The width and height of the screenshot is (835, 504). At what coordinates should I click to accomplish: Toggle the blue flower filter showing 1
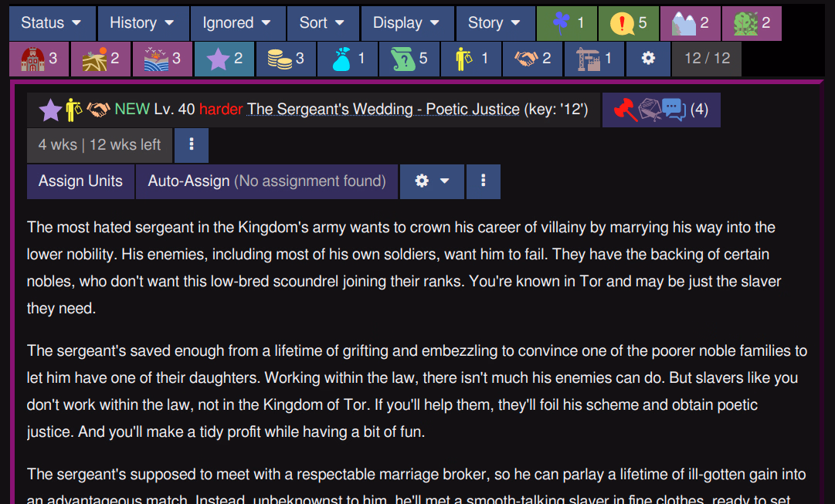pyautogui.click(x=567, y=23)
